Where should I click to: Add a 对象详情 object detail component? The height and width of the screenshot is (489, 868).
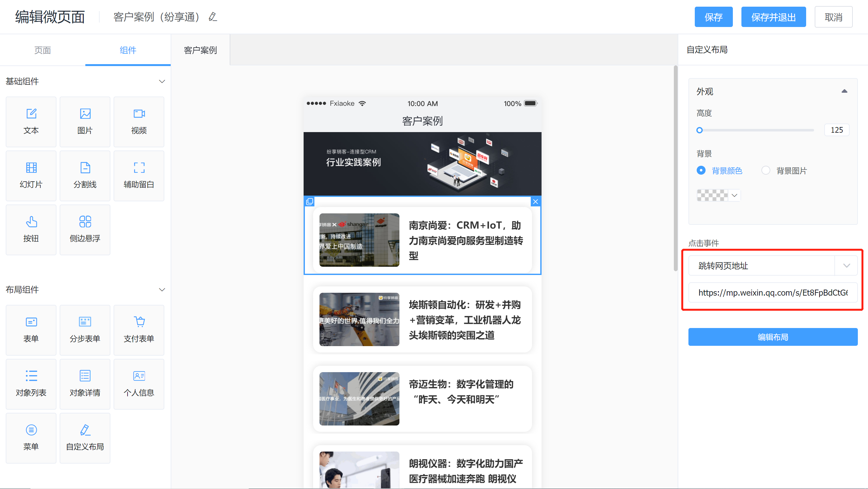[85, 384]
